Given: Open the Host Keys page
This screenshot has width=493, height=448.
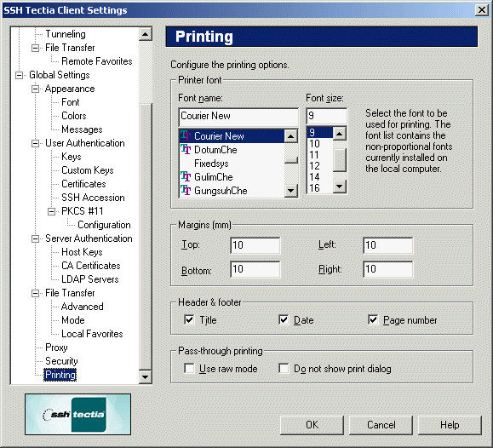Looking at the screenshot, I should pyautogui.click(x=82, y=252).
